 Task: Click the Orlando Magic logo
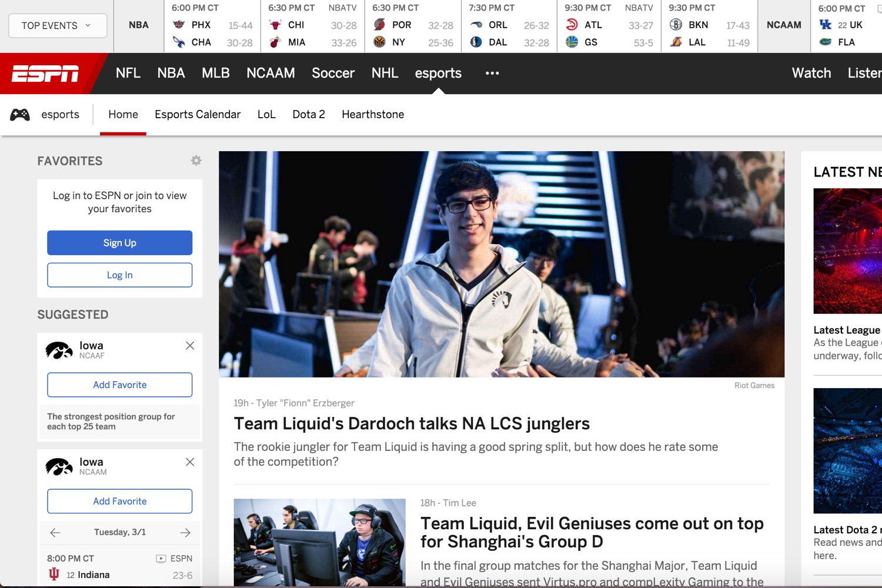476,25
